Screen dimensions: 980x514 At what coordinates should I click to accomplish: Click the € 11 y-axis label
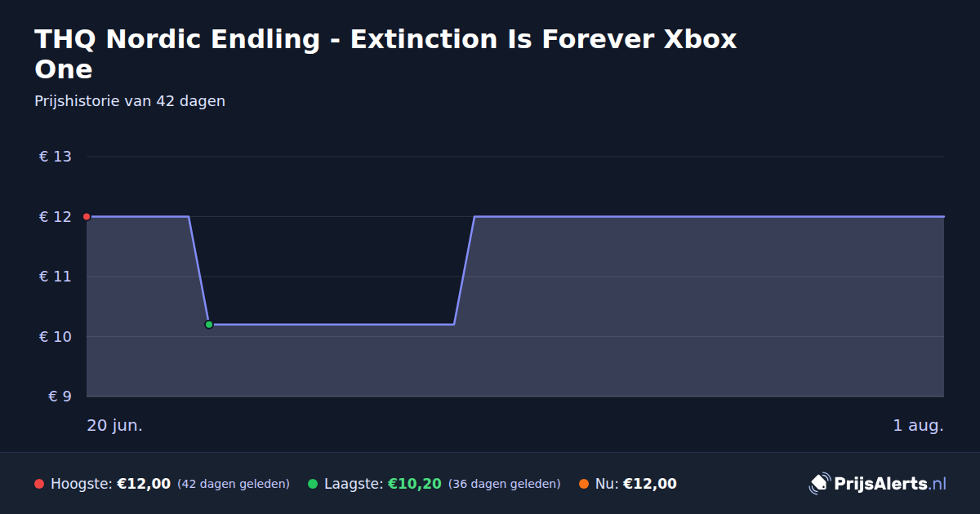(56, 277)
